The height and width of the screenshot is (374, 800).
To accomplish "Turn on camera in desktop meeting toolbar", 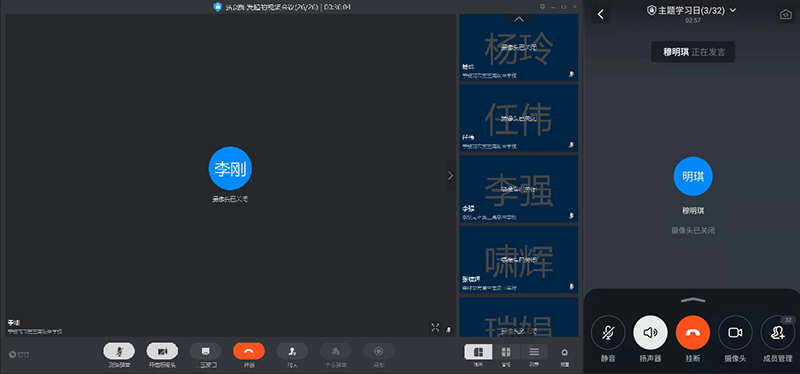I will (x=162, y=351).
